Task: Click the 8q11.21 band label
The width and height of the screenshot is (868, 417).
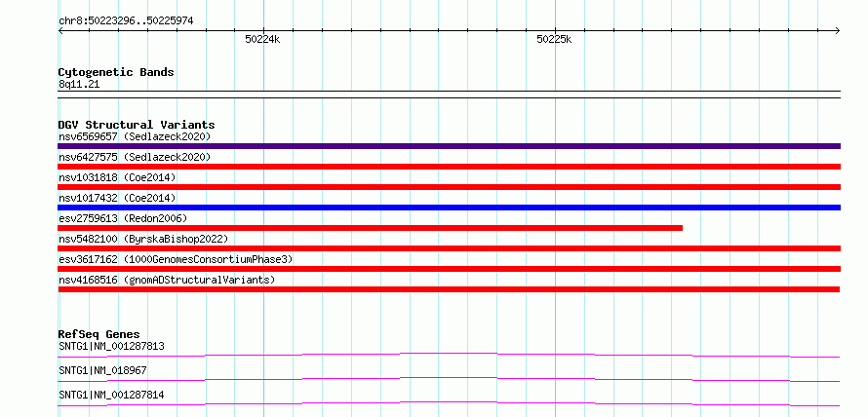Action: [79, 85]
